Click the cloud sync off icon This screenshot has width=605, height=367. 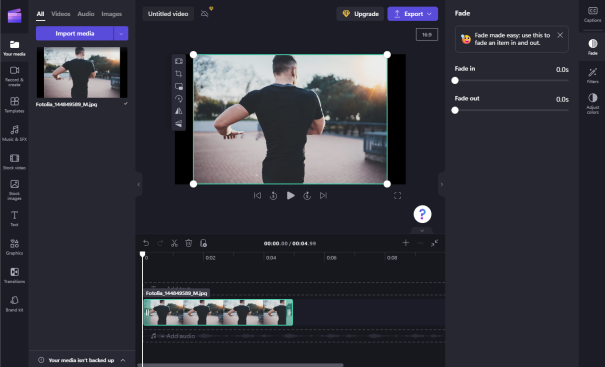point(205,14)
